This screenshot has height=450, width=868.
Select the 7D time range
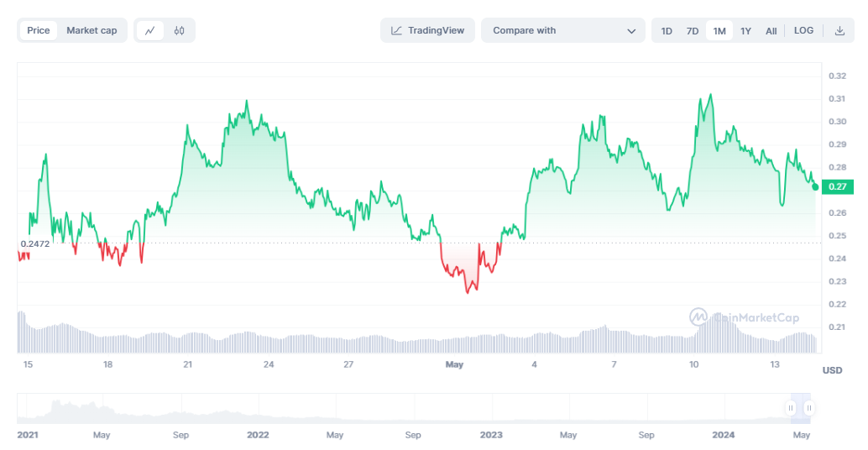point(693,31)
